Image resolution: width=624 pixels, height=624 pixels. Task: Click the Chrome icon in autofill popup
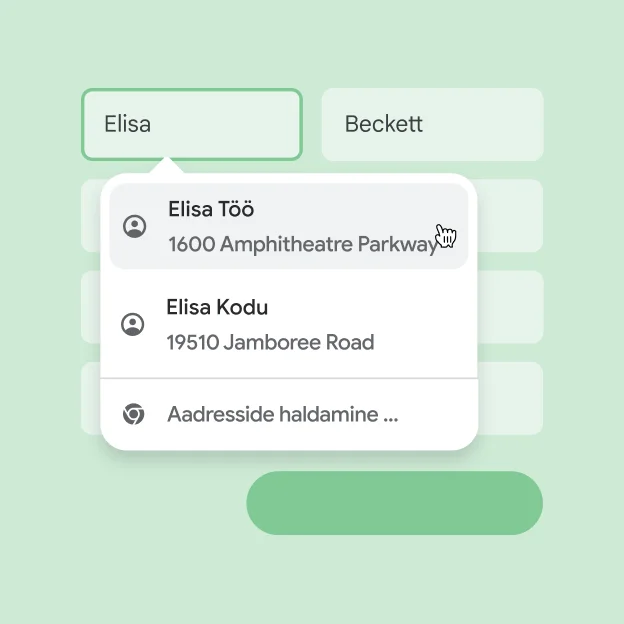133,414
